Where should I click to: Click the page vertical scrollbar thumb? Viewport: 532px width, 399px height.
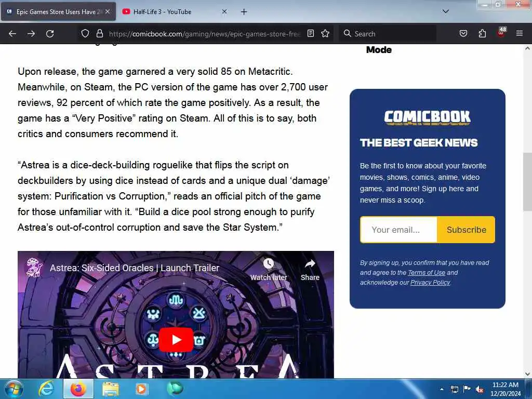click(x=527, y=181)
